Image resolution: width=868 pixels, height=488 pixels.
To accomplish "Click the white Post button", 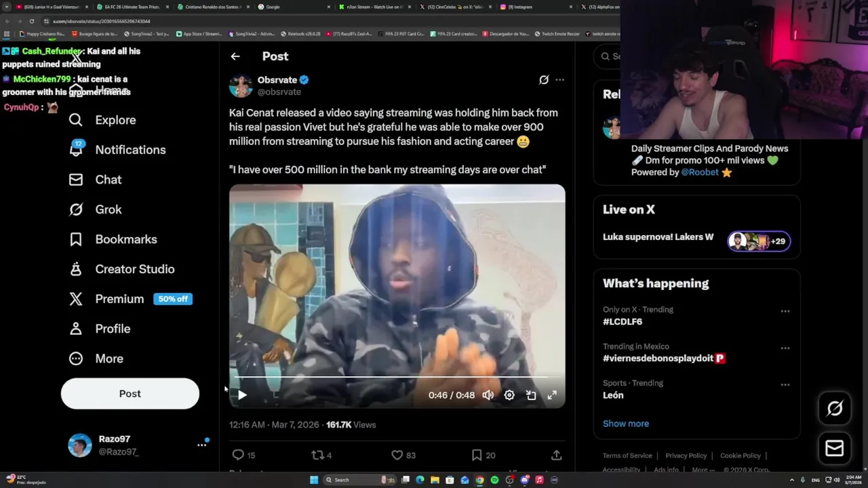I will (130, 394).
